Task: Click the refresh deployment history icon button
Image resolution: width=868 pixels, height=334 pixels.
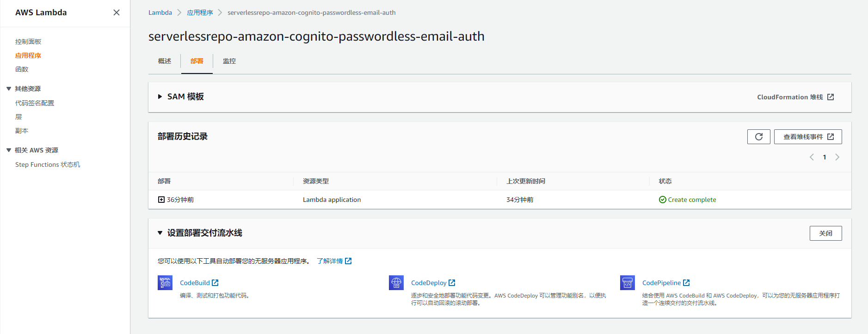Action: click(758, 137)
